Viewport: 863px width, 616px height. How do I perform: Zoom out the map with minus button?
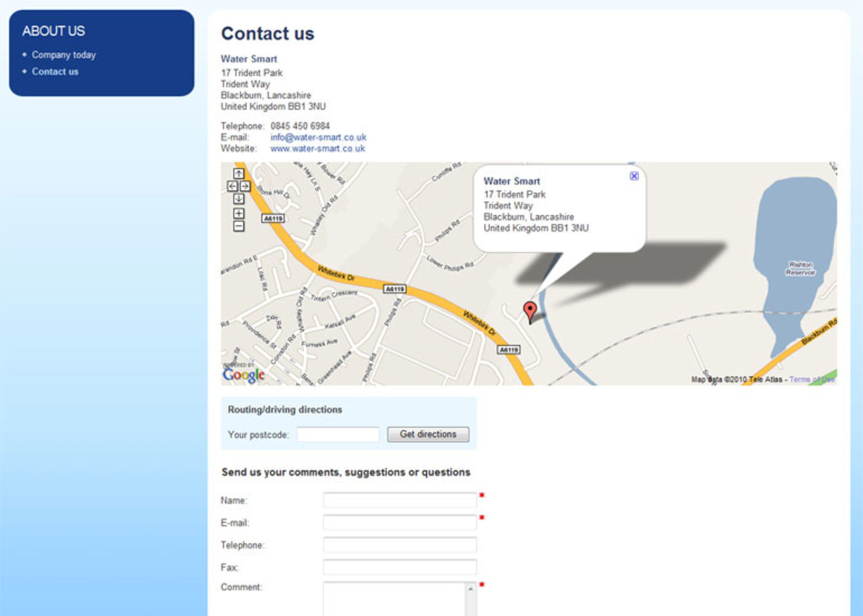[239, 226]
